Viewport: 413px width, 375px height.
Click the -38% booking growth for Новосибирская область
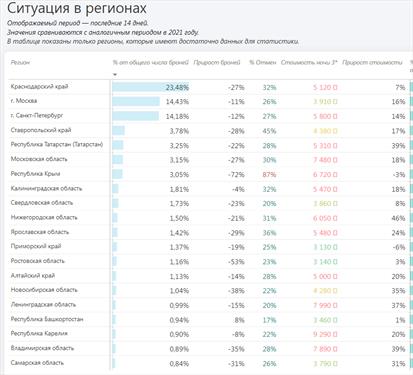[x=236, y=291]
